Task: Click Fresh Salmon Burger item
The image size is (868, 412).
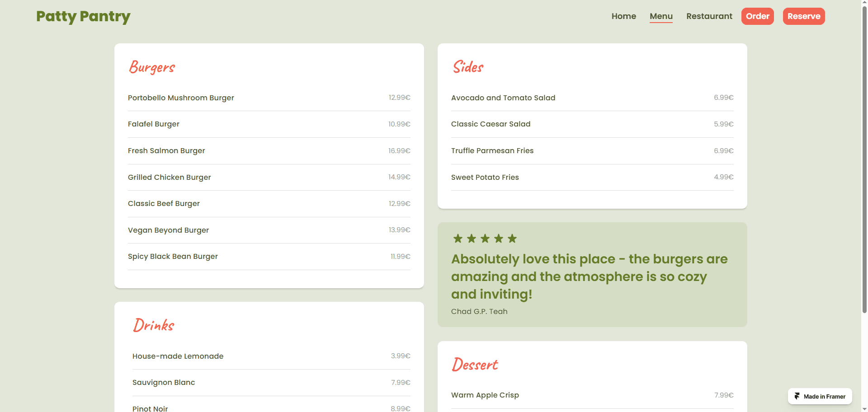Action: click(166, 150)
